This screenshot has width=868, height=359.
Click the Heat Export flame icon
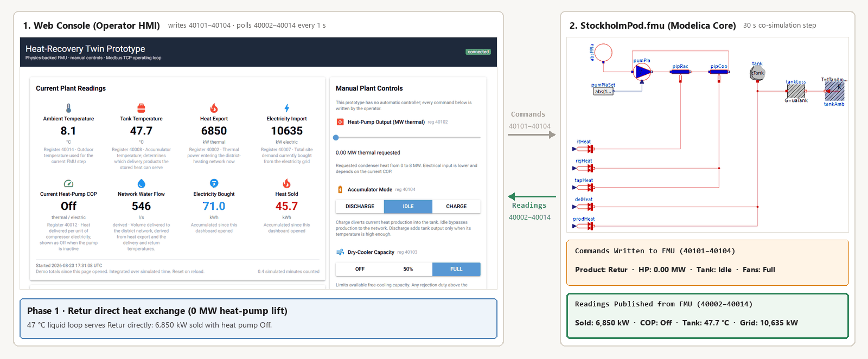pyautogui.click(x=214, y=108)
